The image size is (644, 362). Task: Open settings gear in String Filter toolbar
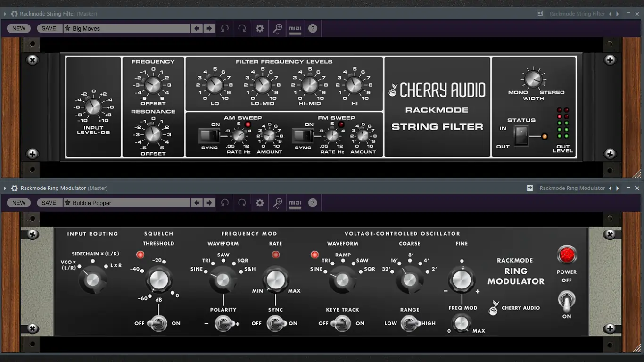pyautogui.click(x=260, y=28)
